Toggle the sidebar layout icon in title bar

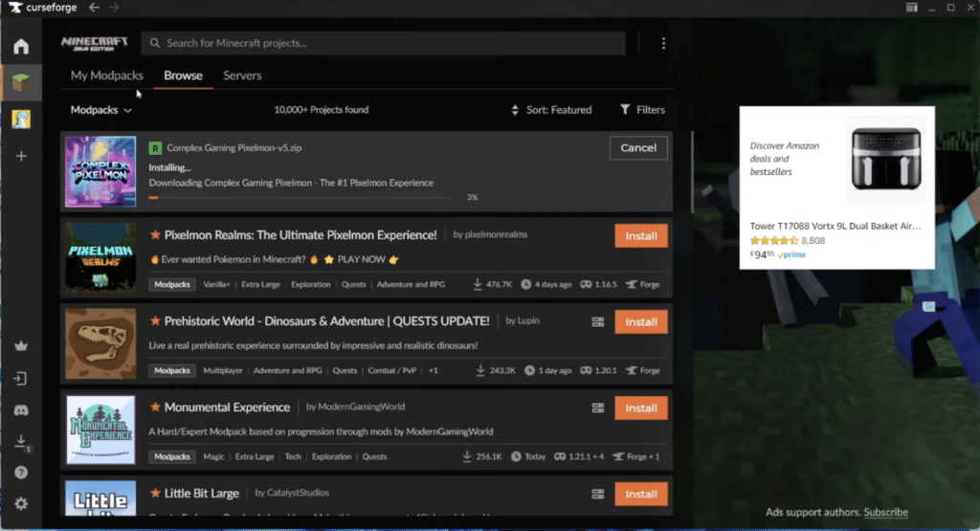click(x=912, y=8)
